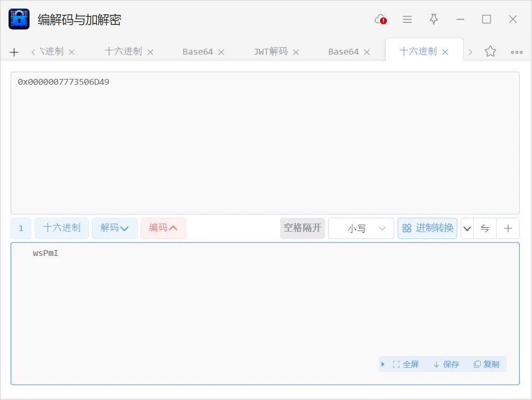Expand output toolbar play arrow

tap(383, 365)
